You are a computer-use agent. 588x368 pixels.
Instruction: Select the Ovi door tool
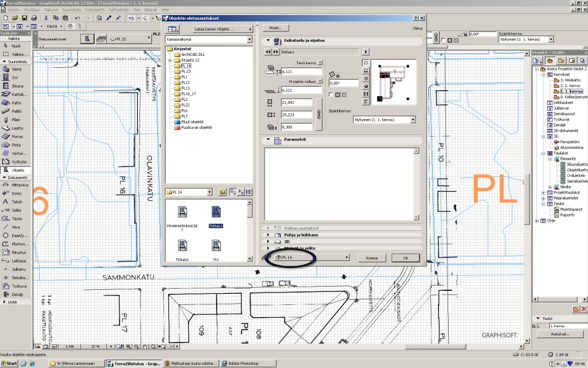pos(15,78)
